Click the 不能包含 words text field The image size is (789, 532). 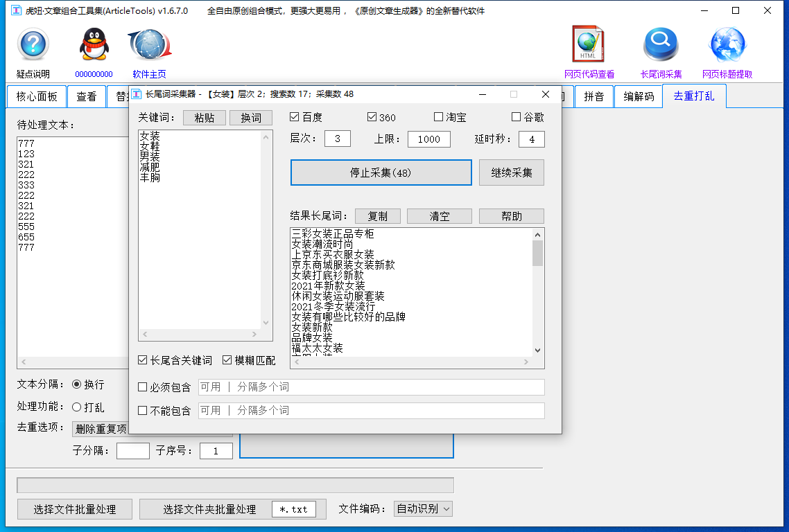pyautogui.click(x=372, y=410)
